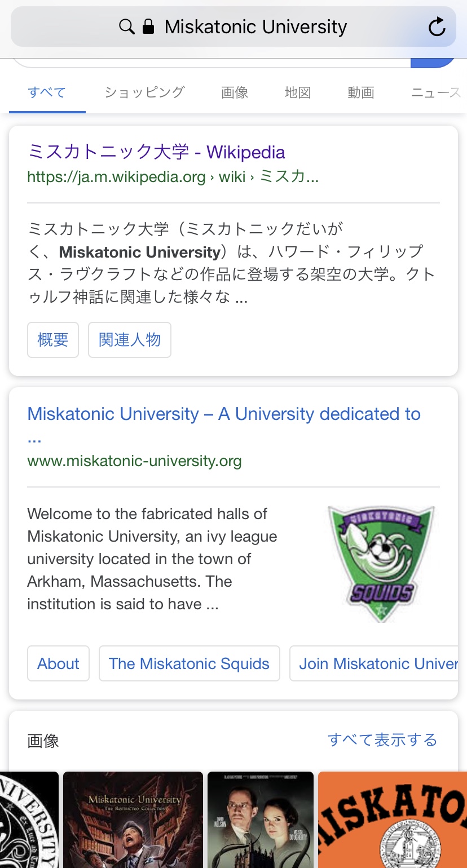This screenshot has width=467, height=868.
Task: Select the 地図 tab
Action: [x=298, y=92]
